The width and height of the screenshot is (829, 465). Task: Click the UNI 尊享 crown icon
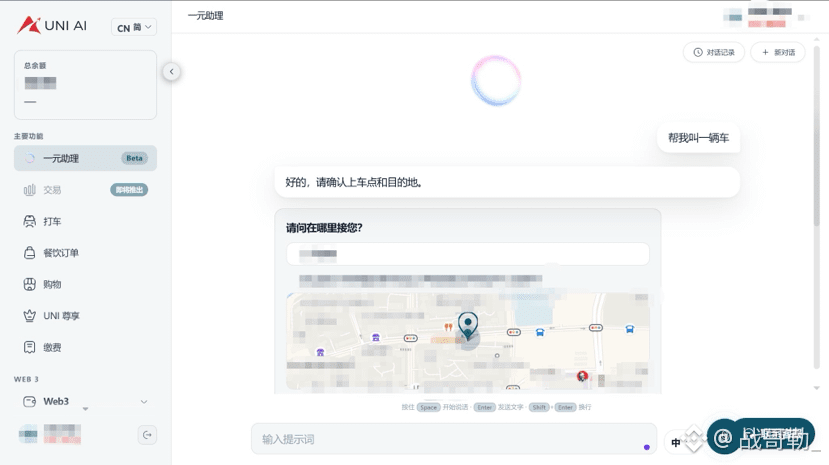tap(30, 316)
